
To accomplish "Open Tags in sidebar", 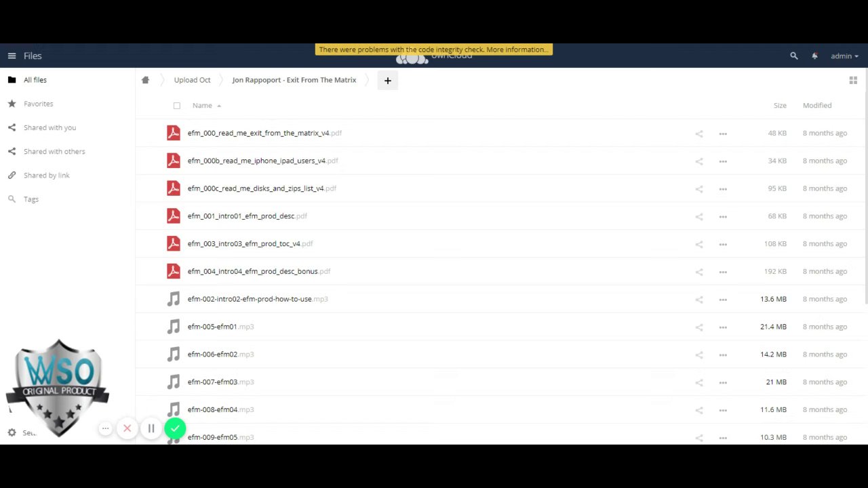I will pyautogui.click(x=68, y=199).
